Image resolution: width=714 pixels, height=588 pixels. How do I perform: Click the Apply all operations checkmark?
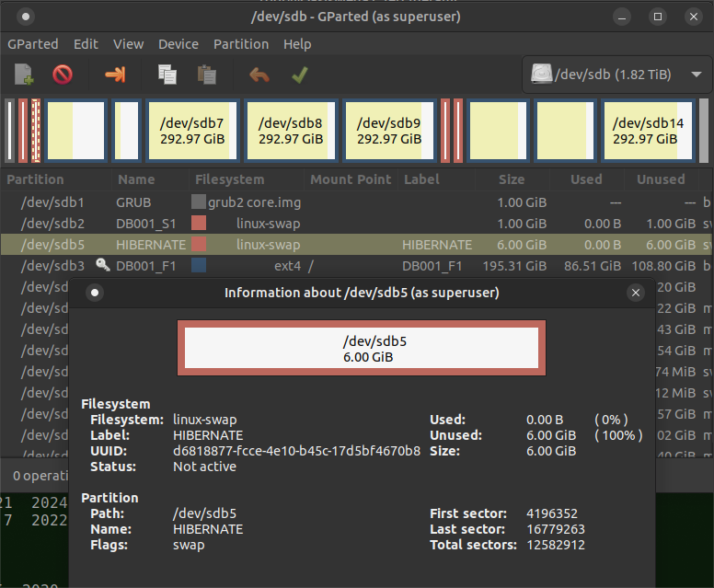click(x=299, y=75)
